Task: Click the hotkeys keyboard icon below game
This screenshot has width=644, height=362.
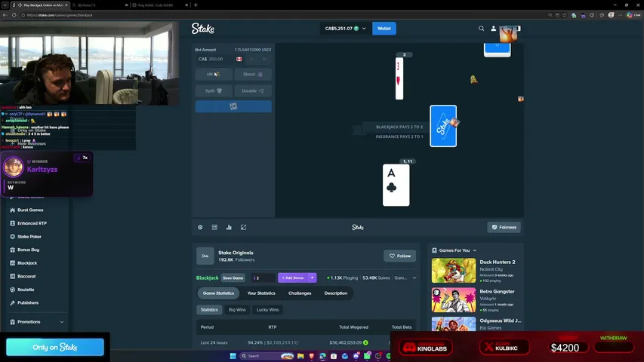Action: [214, 227]
